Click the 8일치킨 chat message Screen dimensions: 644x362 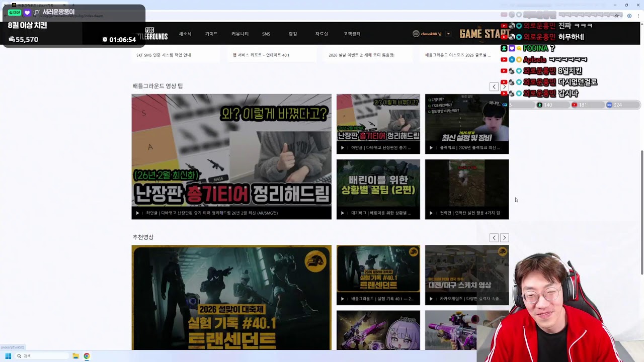541,71
